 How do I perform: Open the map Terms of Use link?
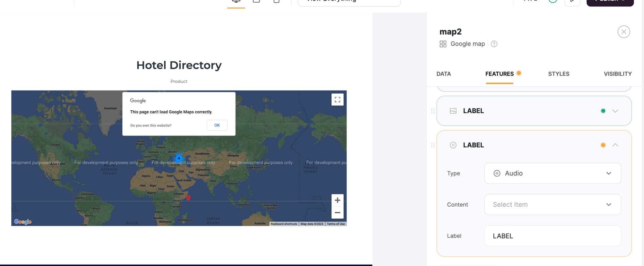(336, 224)
